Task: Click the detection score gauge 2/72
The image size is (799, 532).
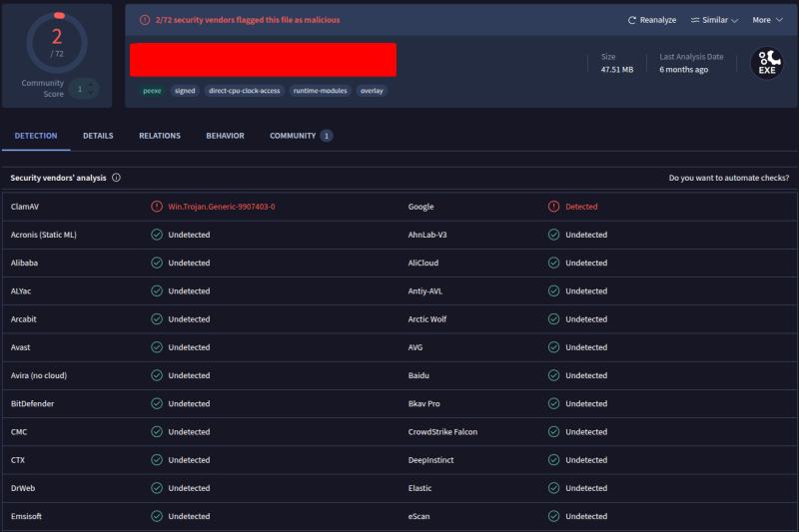Action: tap(57, 43)
